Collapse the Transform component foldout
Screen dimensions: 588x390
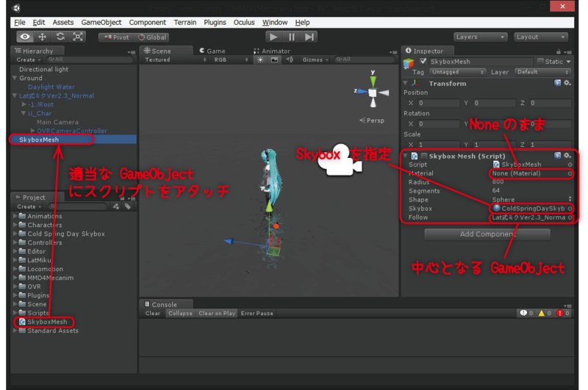pyautogui.click(x=406, y=83)
